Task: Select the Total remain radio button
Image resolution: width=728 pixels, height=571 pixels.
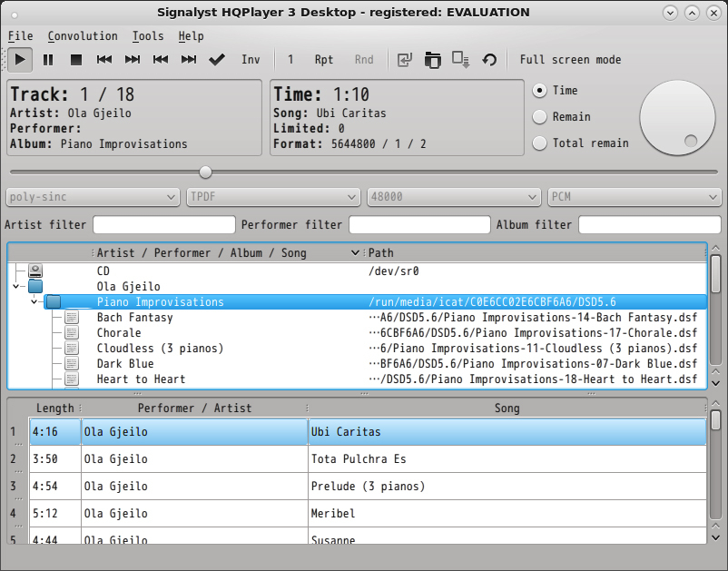Action: [x=539, y=143]
